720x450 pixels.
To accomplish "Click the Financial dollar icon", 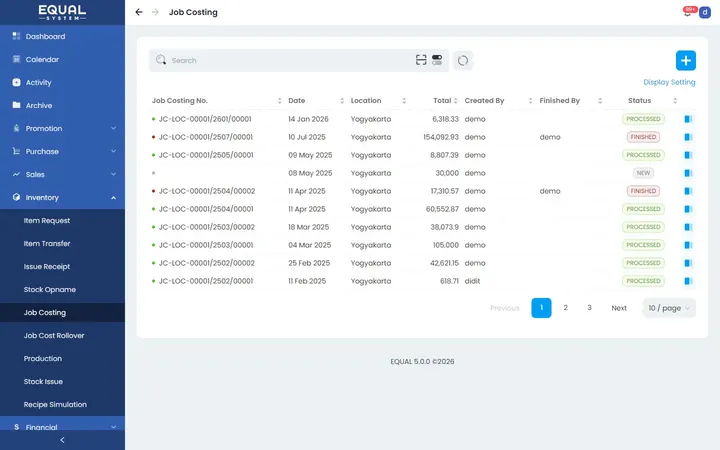I will click(17, 427).
